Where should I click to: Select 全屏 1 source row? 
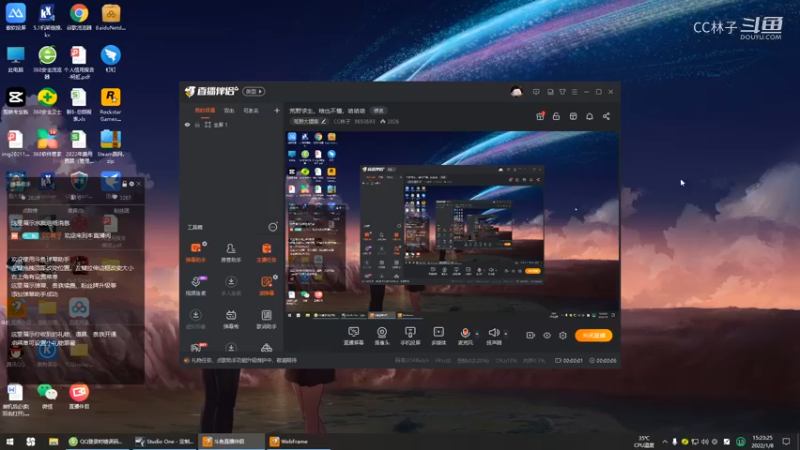pyautogui.click(x=232, y=124)
